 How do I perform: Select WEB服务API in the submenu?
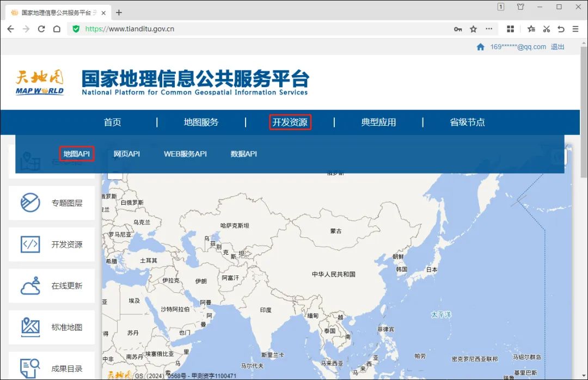coord(185,154)
